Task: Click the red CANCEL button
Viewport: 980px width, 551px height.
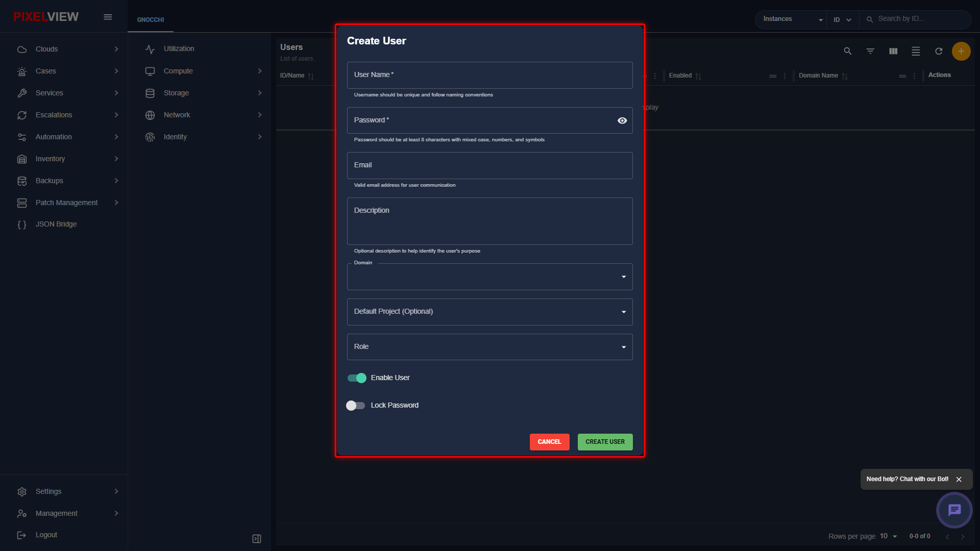Action: [x=549, y=442]
